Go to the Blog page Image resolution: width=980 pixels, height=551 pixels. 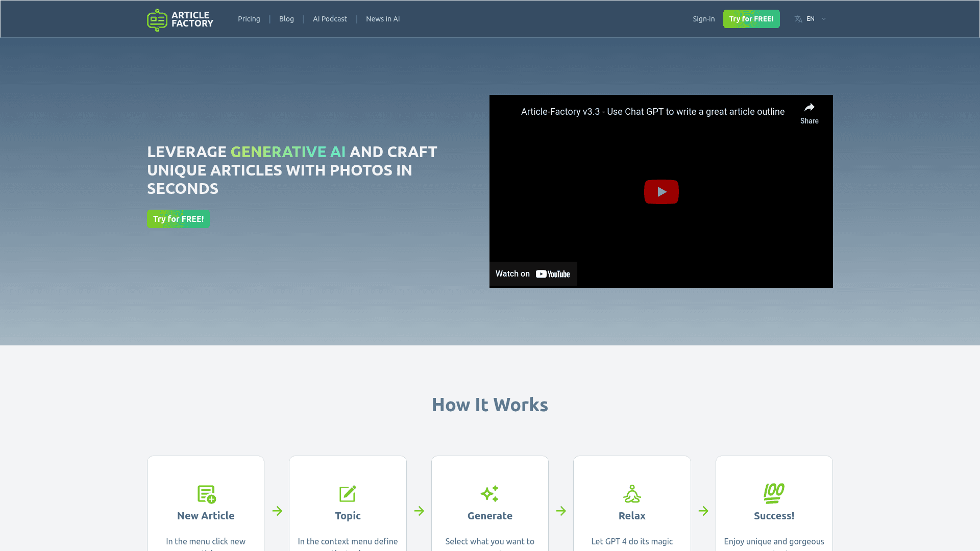click(286, 19)
